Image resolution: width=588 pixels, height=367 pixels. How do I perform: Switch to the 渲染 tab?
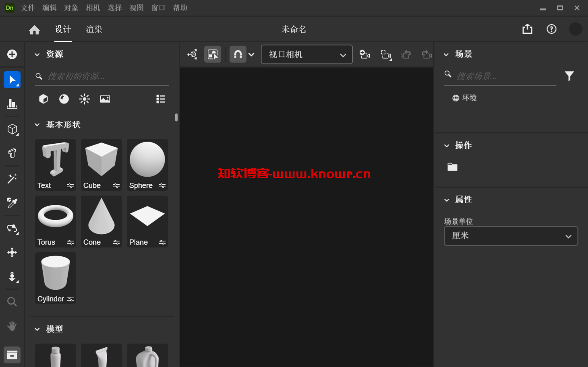(x=94, y=29)
